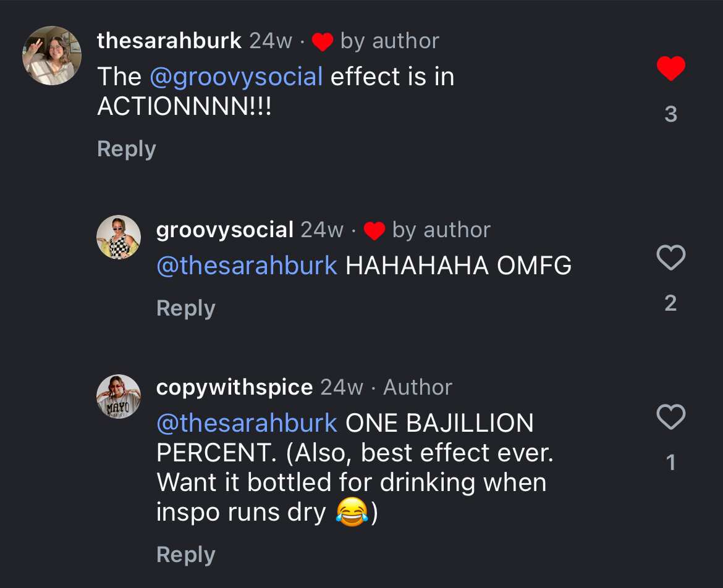Reply to copywithspice's comment
This screenshot has height=588, width=723.
point(186,554)
